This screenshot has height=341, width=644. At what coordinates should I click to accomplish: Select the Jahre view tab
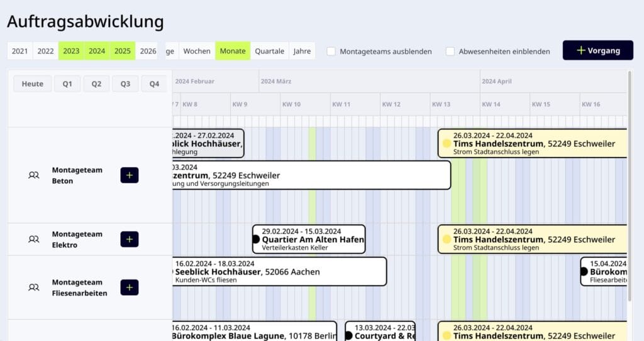click(302, 51)
